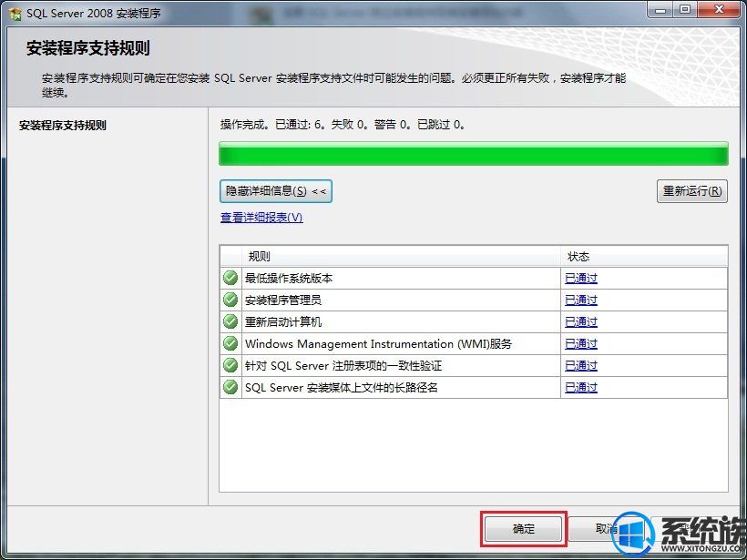Select the Windows Management Instrumentation (WMI)服务 row
Image resolution: width=747 pixels, height=560 pixels.
[x=474, y=344]
